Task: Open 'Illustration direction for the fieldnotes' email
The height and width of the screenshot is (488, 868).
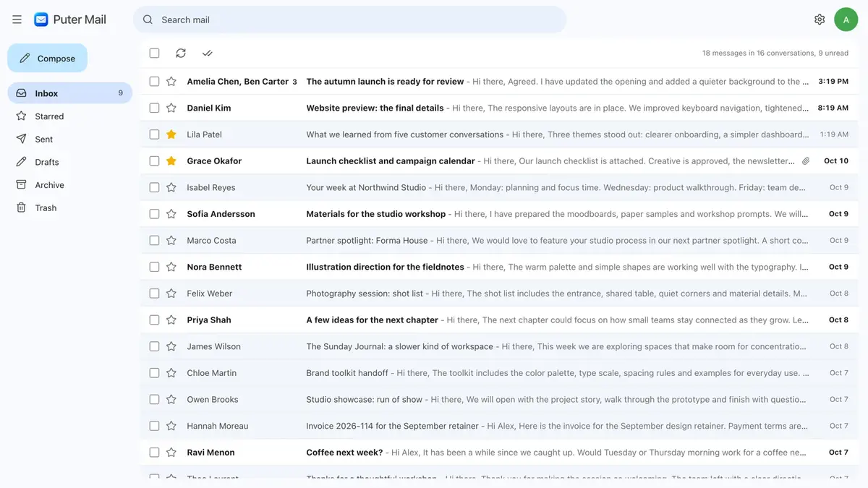Action: click(x=499, y=267)
